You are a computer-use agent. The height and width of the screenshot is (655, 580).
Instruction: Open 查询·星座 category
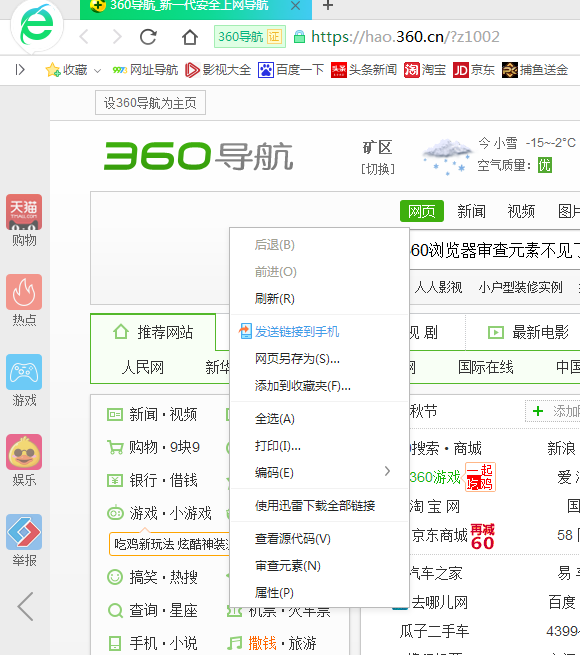(x=152, y=611)
